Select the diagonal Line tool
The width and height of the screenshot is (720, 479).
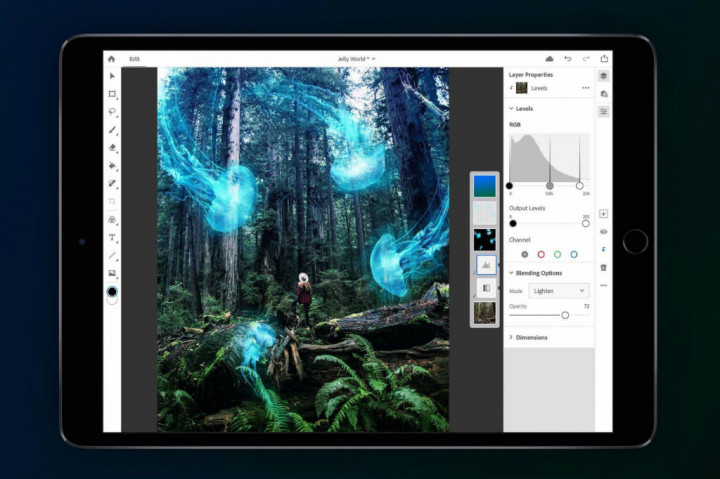(112, 255)
